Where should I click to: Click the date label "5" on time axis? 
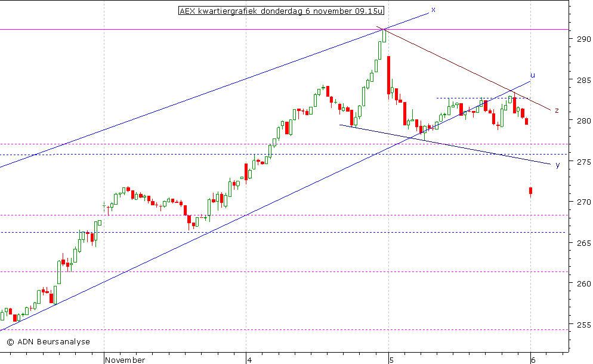pos(391,360)
